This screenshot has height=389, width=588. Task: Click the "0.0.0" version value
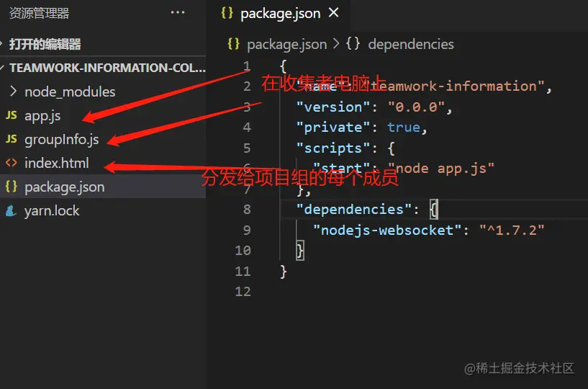pos(416,107)
